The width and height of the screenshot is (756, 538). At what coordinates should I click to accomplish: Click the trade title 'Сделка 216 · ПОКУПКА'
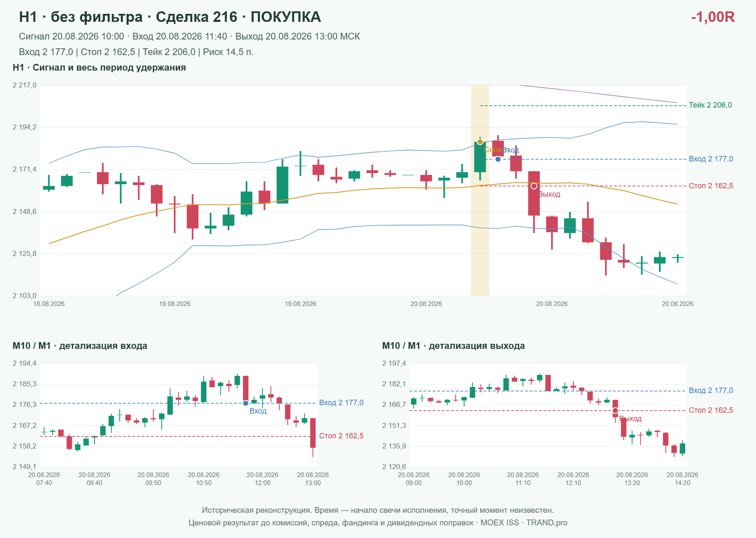238,17
